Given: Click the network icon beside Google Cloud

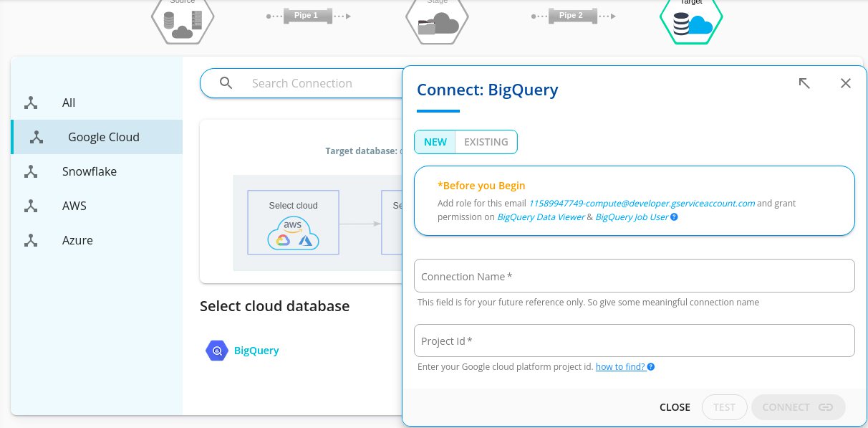Looking at the screenshot, I should click(37, 137).
